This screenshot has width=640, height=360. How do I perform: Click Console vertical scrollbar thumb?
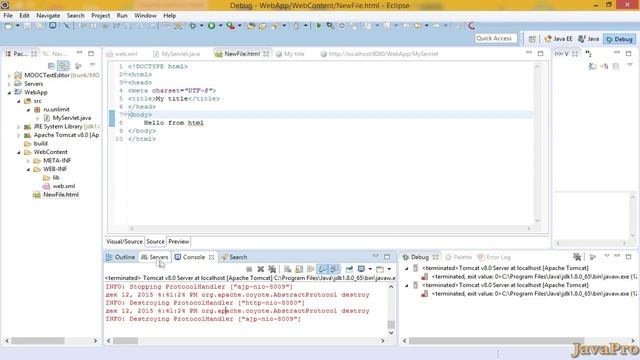click(391, 324)
